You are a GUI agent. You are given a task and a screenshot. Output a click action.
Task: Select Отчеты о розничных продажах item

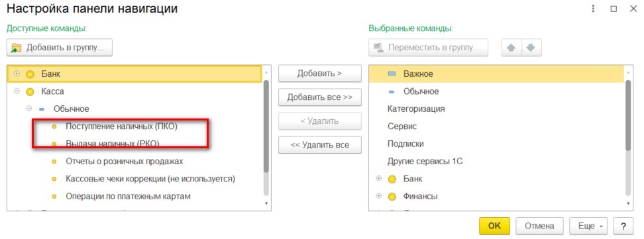pos(125,162)
